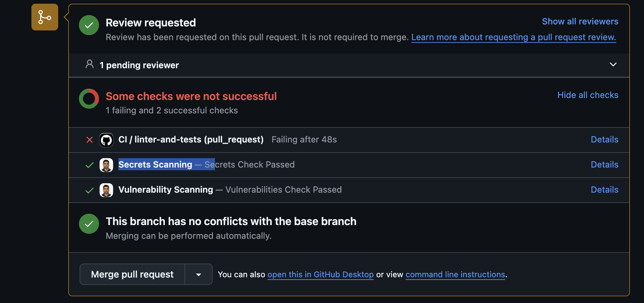The height and width of the screenshot is (303, 644).
Task: Expand the 1 pending reviewer section
Action: pos(613,64)
